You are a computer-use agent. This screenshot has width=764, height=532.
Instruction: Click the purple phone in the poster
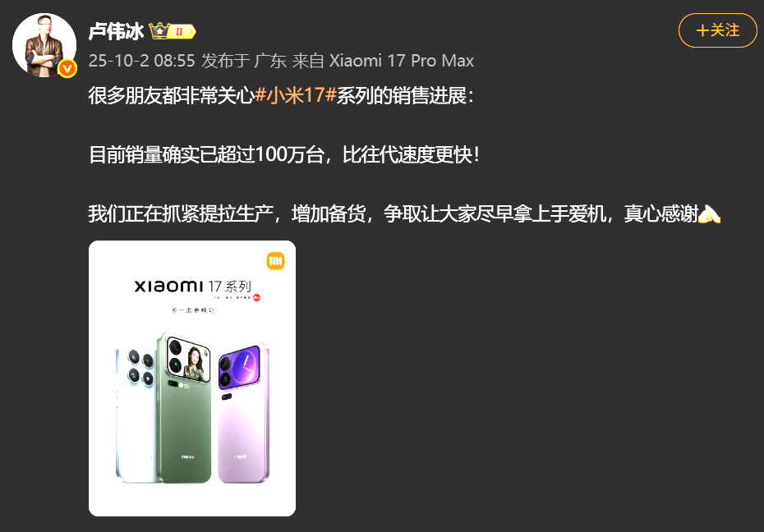click(x=243, y=413)
